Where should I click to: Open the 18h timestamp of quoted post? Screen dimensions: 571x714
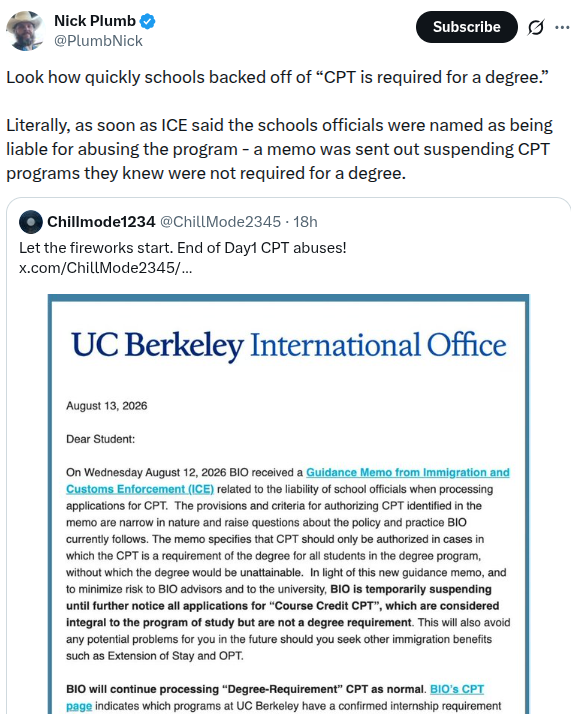pyautogui.click(x=305, y=222)
